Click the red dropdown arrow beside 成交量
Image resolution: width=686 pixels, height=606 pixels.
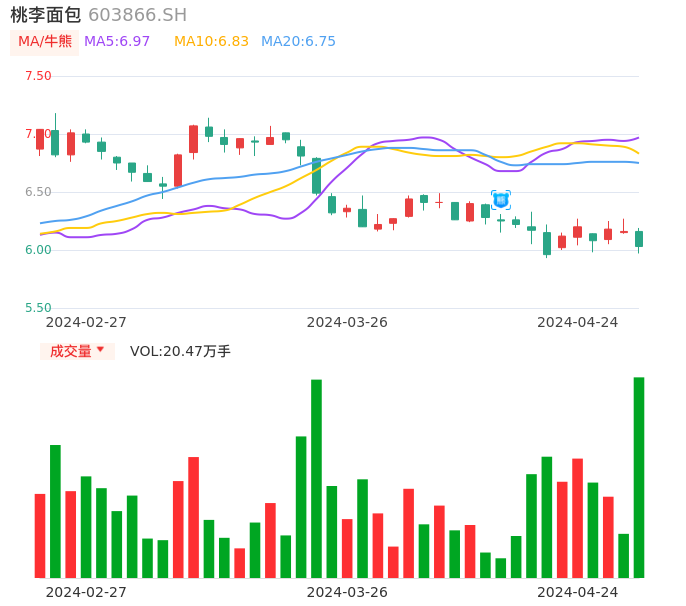100,350
